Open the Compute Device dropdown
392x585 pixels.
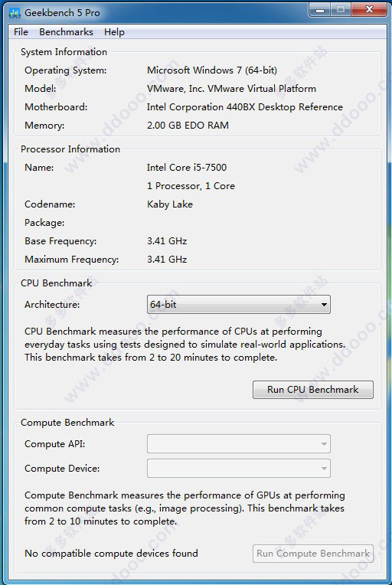[239, 468]
